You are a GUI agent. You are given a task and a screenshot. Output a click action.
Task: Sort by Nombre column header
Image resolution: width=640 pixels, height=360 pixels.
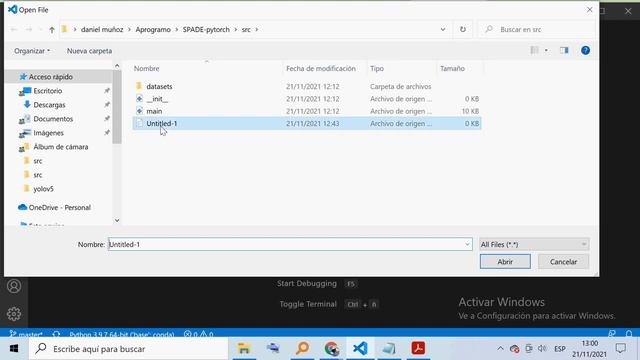tap(147, 69)
